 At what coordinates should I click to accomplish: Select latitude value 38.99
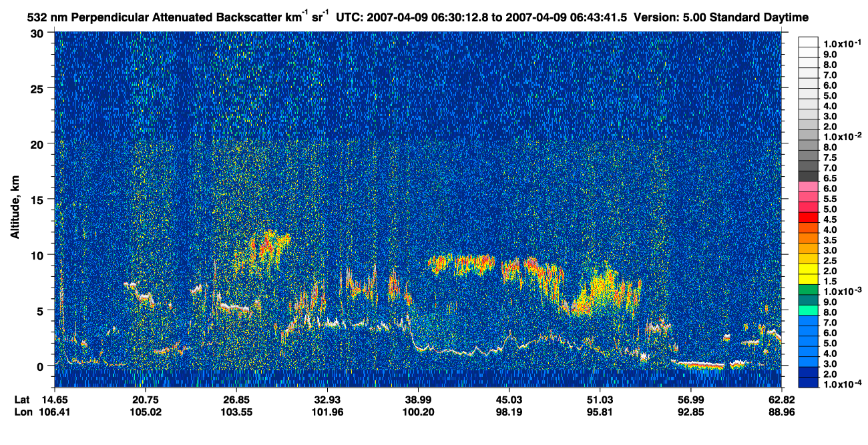[x=417, y=399]
